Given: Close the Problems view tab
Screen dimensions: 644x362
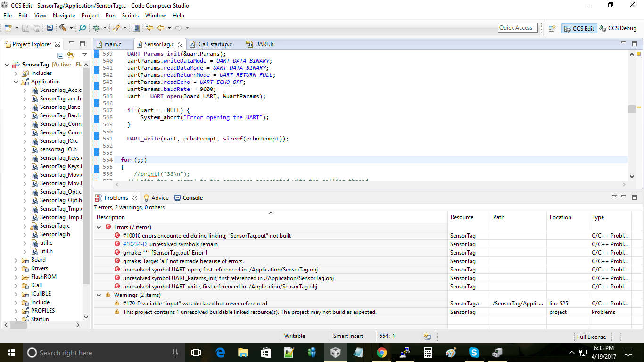Looking at the screenshot, I should (134, 198).
